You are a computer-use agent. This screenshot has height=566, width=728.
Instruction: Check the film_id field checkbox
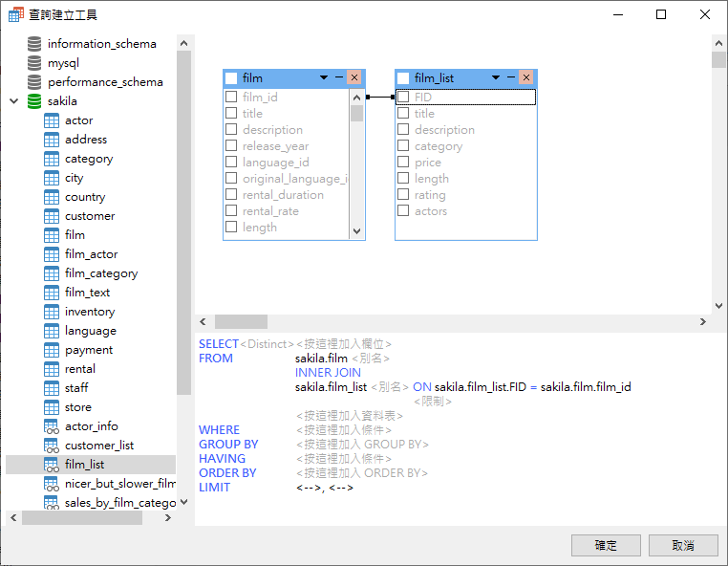(x=231, y=98)
